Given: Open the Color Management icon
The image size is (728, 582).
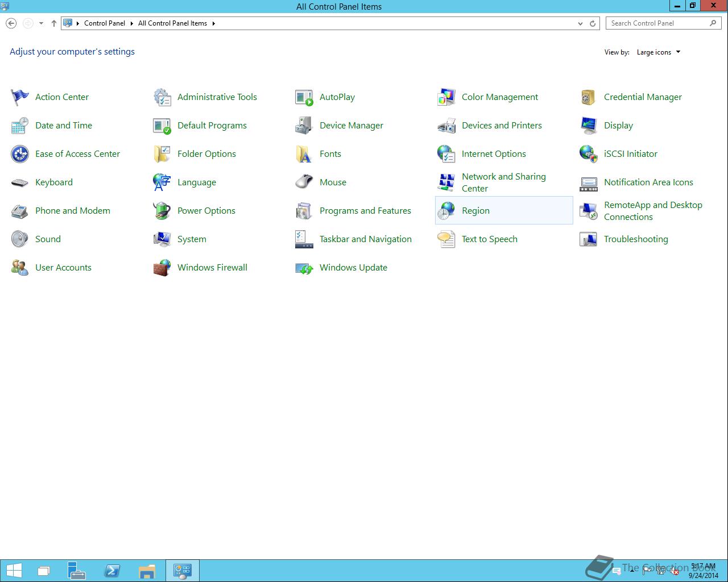Looking at the screenshot, I should (446, 97).
